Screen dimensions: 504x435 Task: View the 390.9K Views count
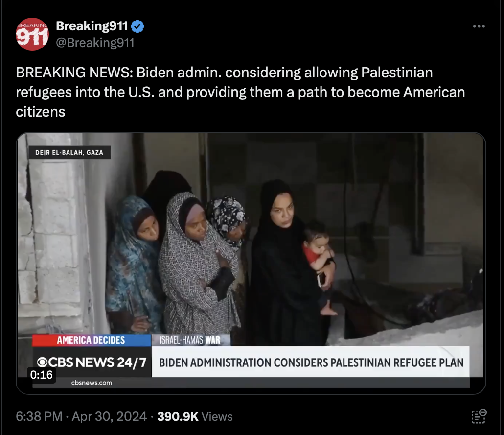coord(195,416)
